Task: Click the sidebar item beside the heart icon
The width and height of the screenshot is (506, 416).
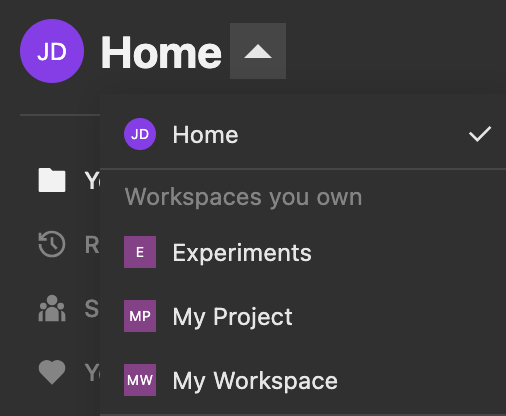Action: (x=92, y=372)
